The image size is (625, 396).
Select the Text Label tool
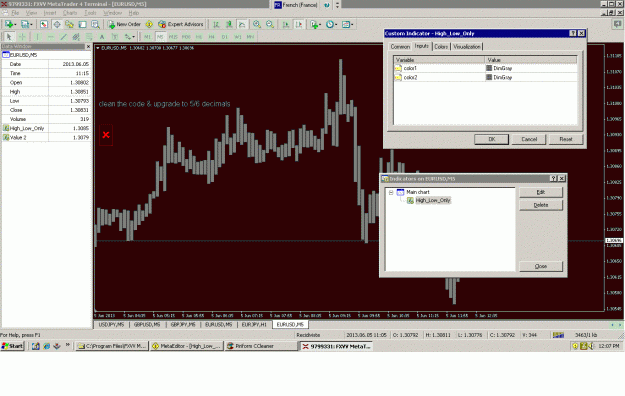pos(115,37)
